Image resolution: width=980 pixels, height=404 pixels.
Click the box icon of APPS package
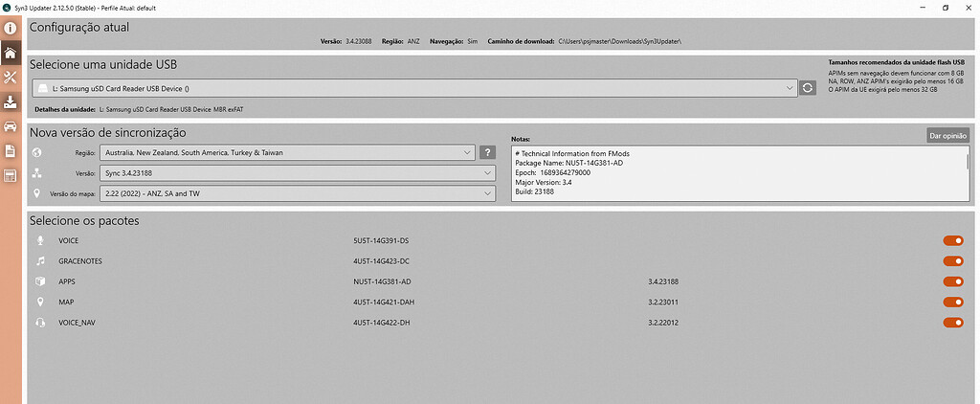point(40,282)
